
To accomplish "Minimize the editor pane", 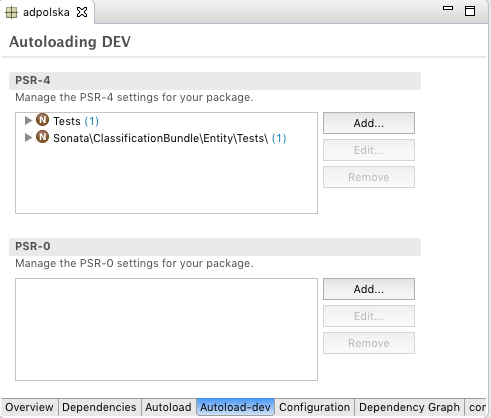I will (x=448, y=8).
